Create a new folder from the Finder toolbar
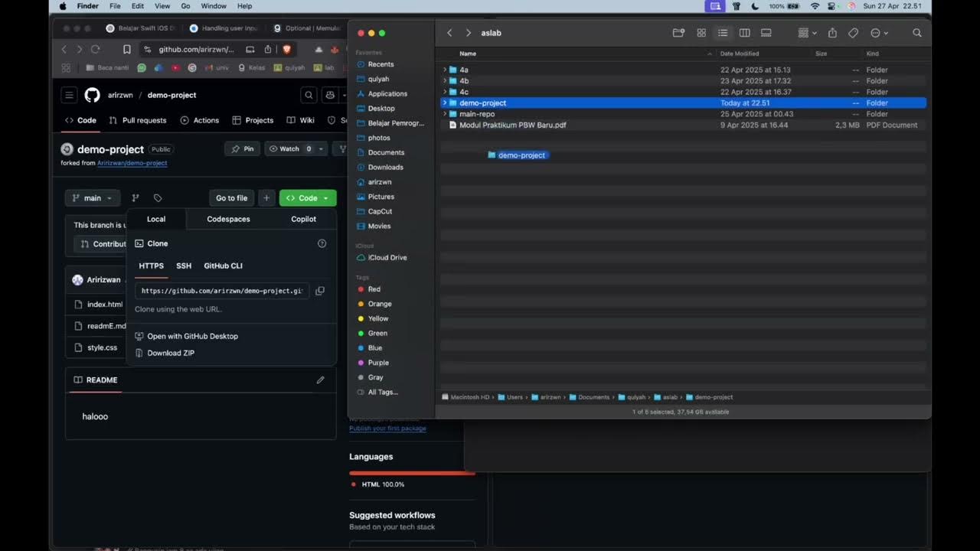 click(x=678, y=33)
